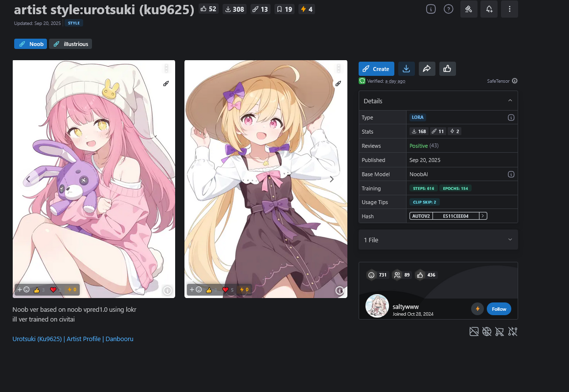This screenshot has height=392, width=569.
Task: Open saltywww profile avatar
Action: [x=377, y=306]
